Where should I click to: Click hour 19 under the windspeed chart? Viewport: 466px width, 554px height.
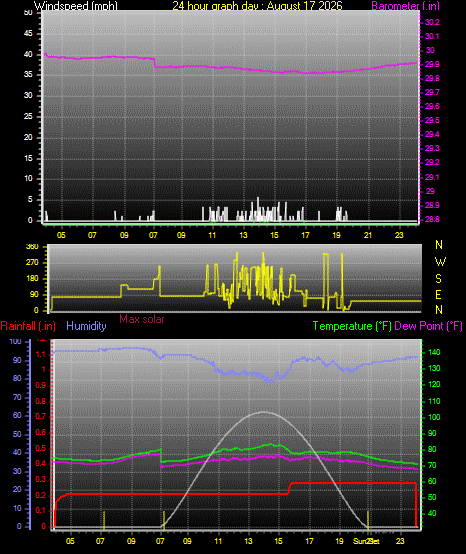[x=336, y=235]
